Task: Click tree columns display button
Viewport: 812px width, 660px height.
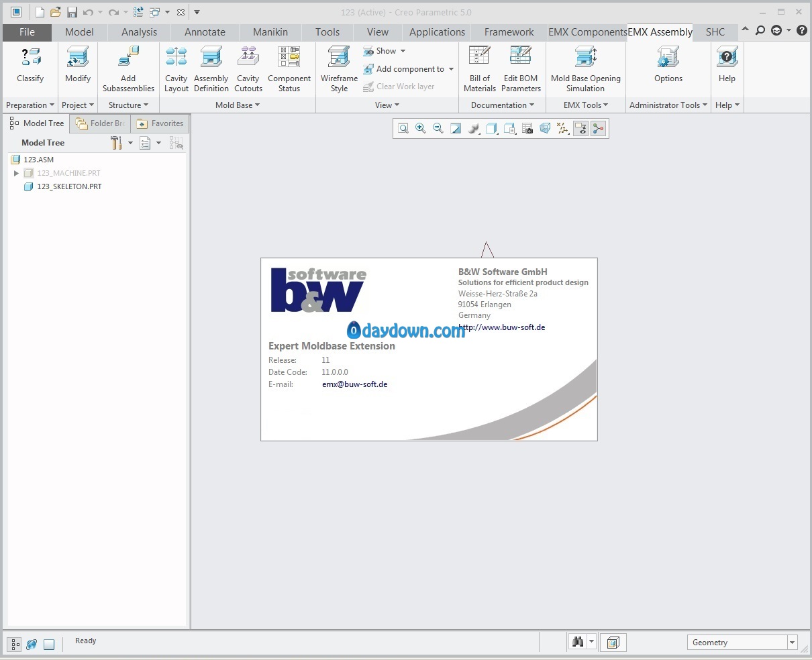Action: tap(145, 143)
